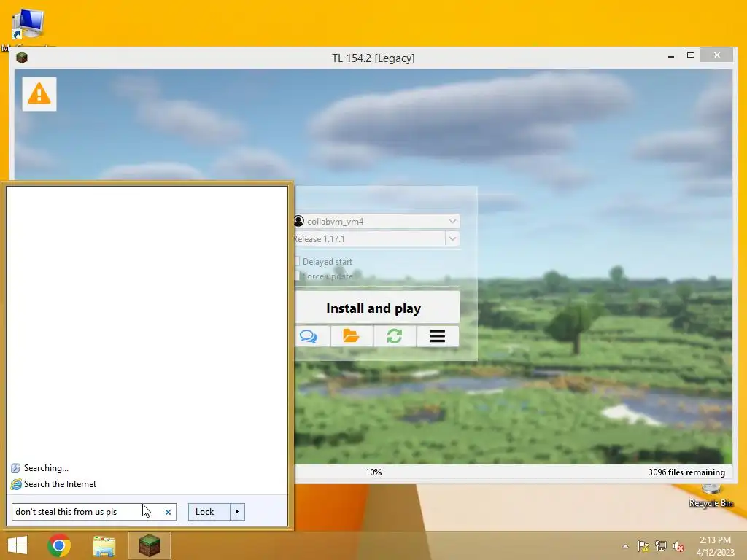Click the Internet Explorer search icon

[16, 484]
